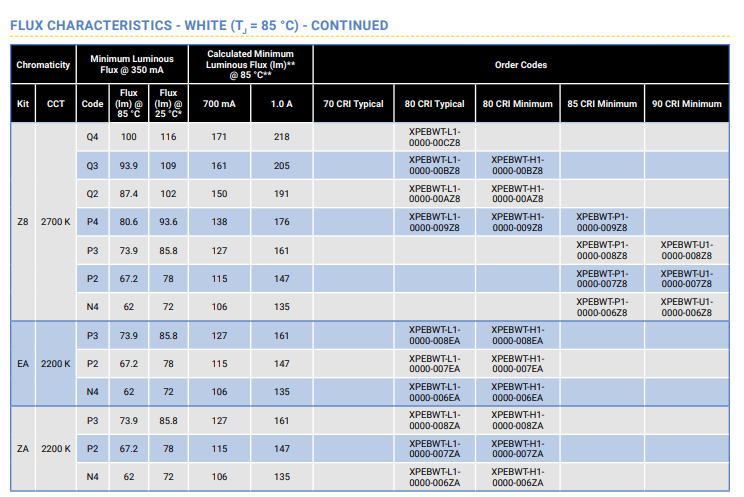
Task: Click order code XPEBWT-H1-0000-006ZA
Action: 518,477
